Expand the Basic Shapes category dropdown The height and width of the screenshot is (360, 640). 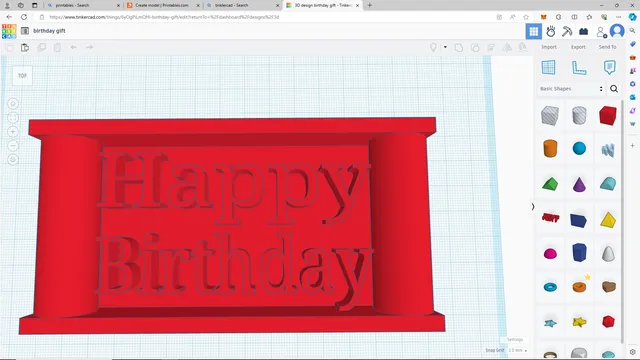tap(571, 89)
